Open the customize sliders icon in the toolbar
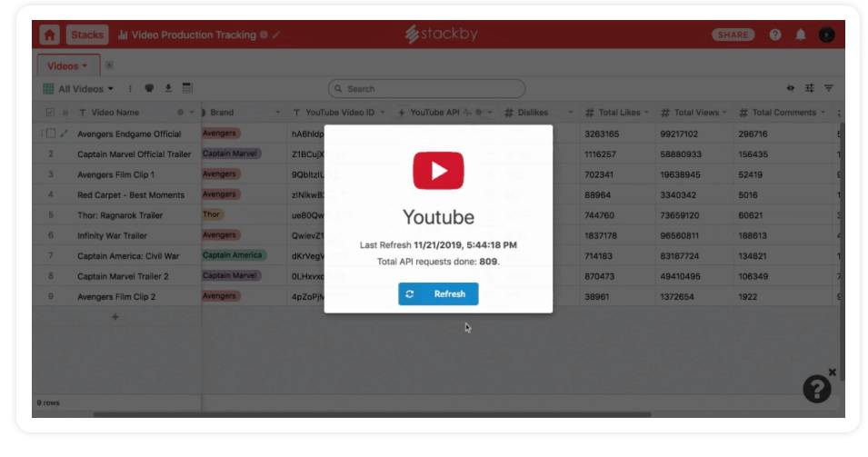 coord(809,88)
